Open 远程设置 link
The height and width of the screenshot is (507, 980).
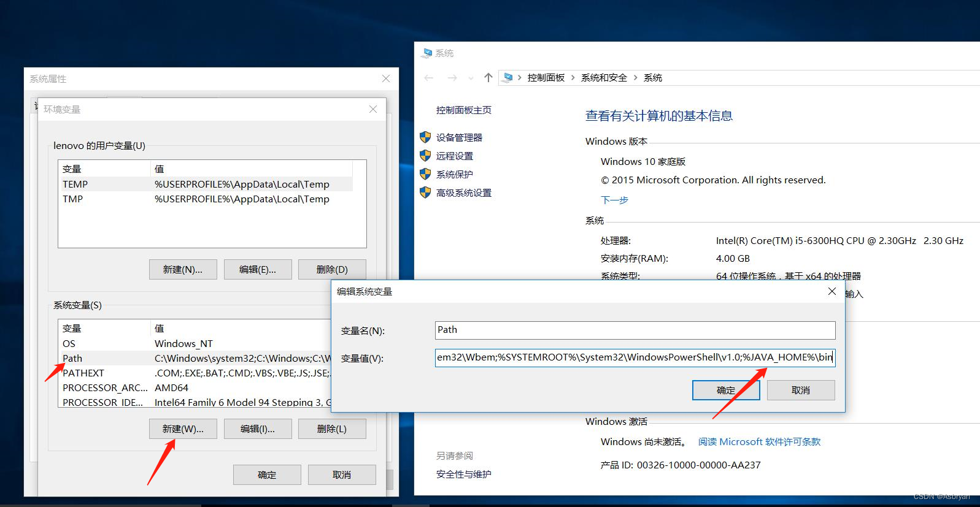tap(455, 156)
